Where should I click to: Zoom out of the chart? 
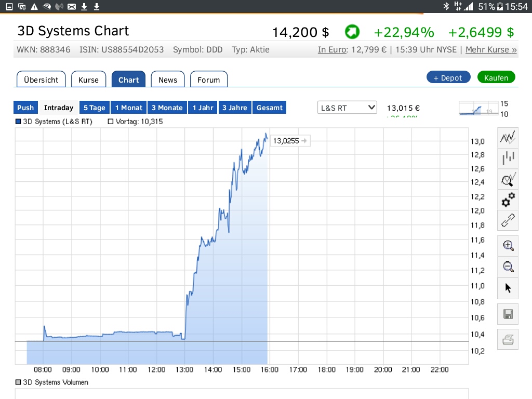click(x=508, y=267)
